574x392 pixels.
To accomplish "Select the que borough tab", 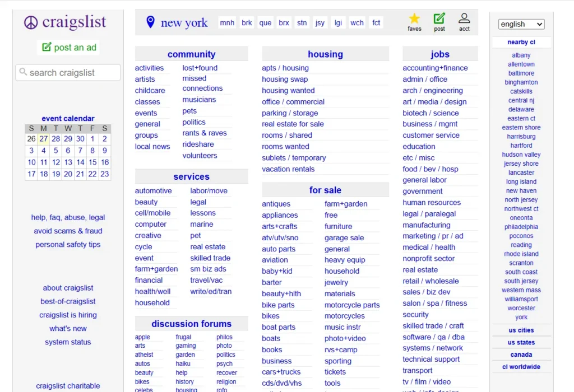I will [265, 22].
